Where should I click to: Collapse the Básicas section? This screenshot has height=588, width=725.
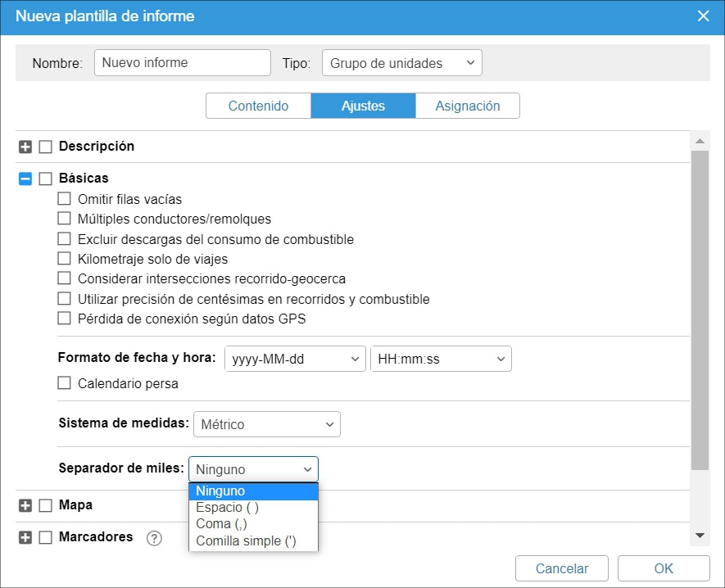(23, 178)
